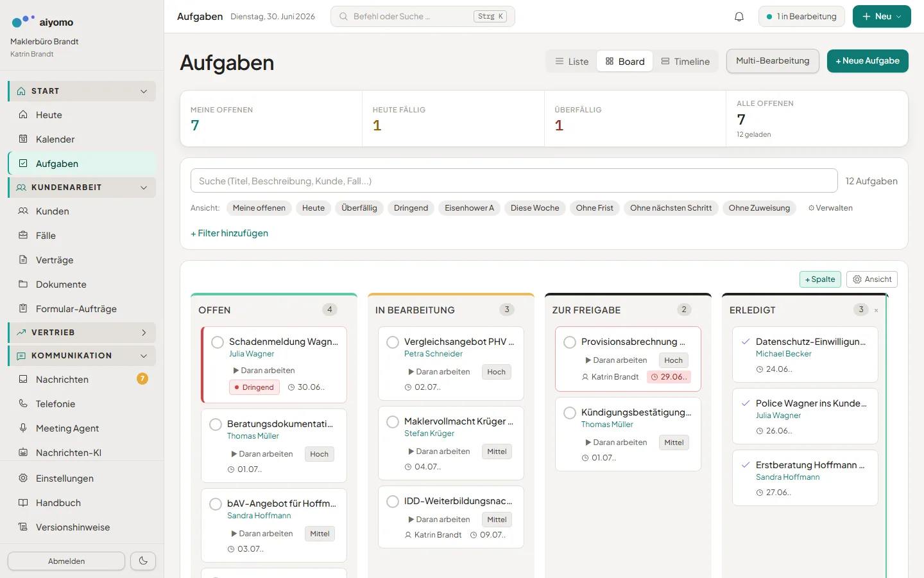Open Formular-Aufträge in sidebar

82,309
